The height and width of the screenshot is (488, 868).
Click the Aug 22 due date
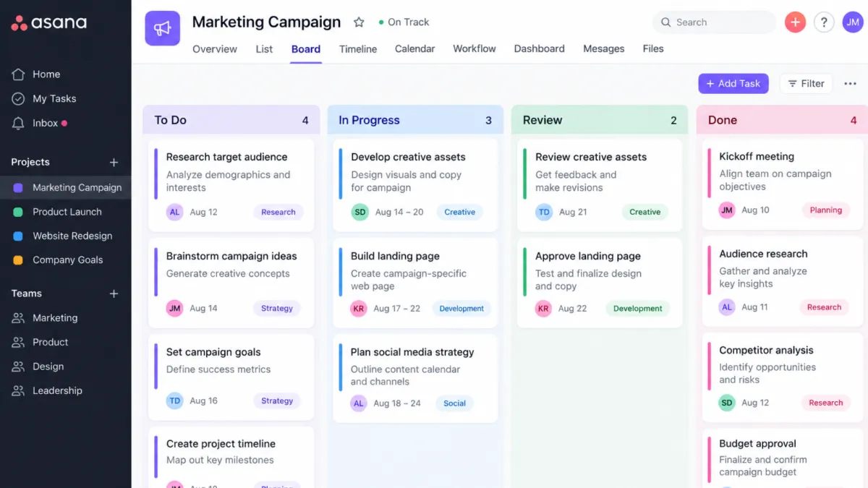(x=573, y=309)
